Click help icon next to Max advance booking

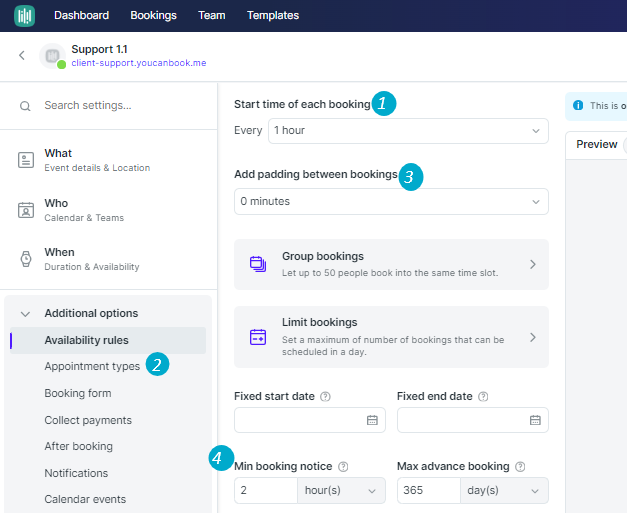pos(520,467)
